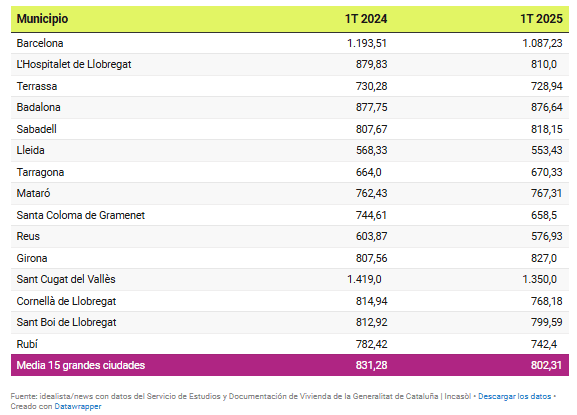Select Tarragona's 670,33 value

point(547,172)
